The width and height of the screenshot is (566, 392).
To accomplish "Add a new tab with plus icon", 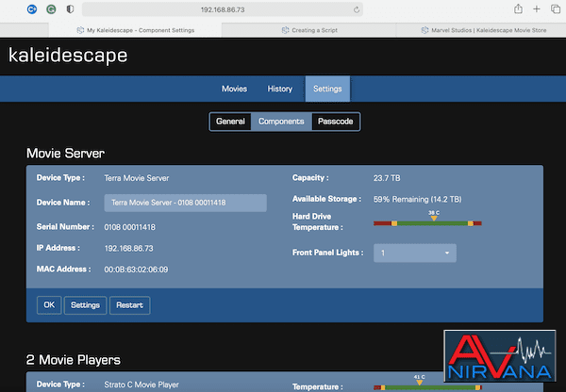I will coord(537,9).
